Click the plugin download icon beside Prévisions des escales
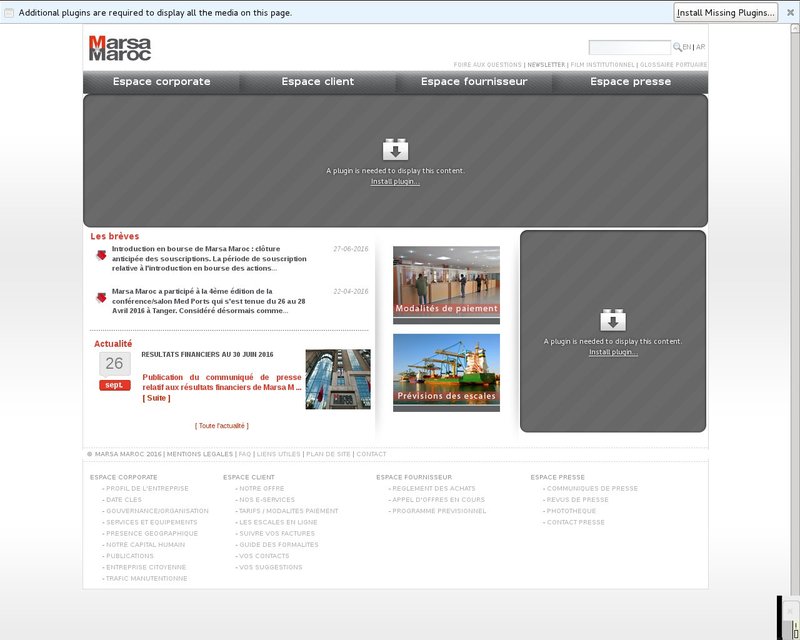Viewport: 800px width, 640px height. [x=613, y=320]
